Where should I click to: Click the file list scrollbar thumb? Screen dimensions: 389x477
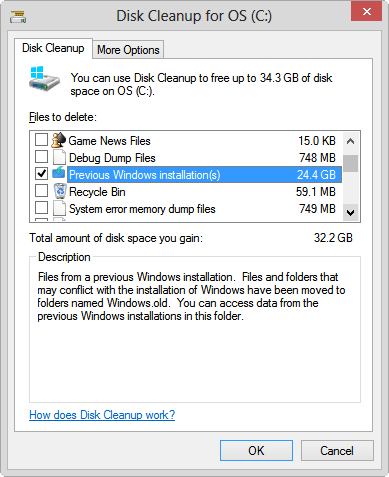(350, 163)
